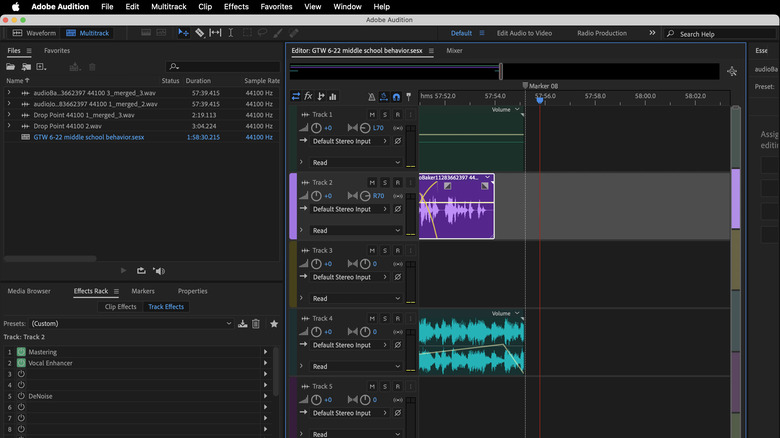
Task: Select the Clip Effects button
Action: [x=120, y=307]
